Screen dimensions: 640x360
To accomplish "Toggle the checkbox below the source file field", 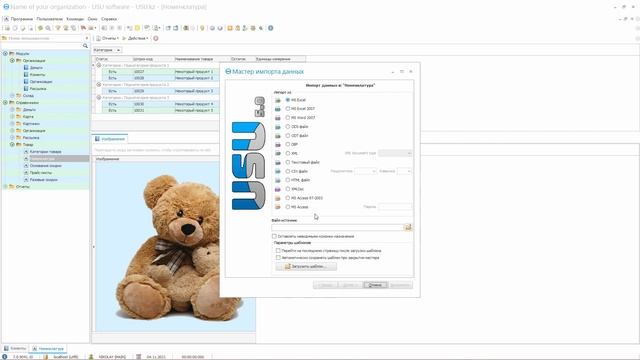I will (x=274, y=236).
